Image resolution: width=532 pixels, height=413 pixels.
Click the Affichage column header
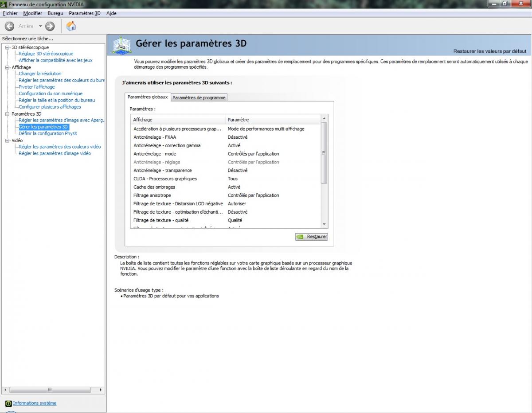pyautogui.click(x=178, y=120)
